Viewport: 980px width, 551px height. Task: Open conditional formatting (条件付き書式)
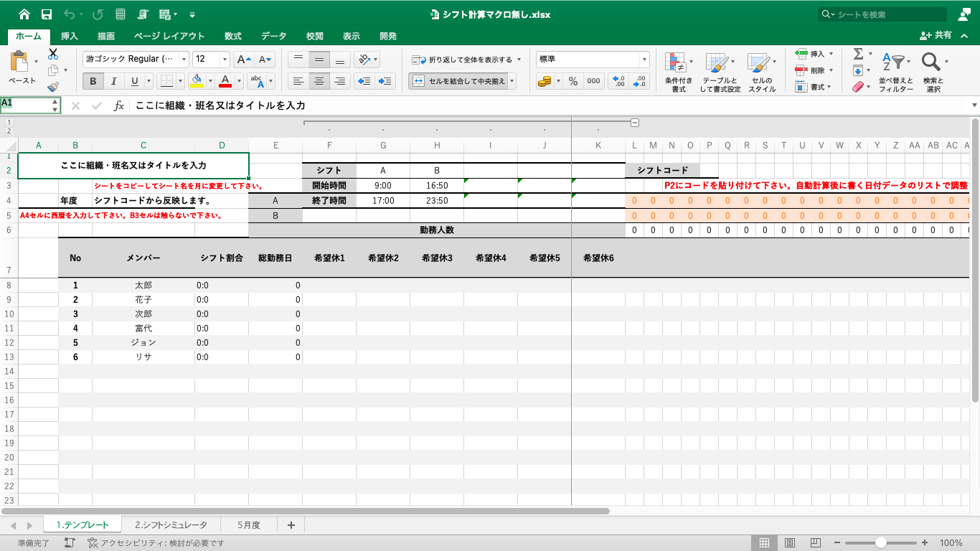point(678,72)
